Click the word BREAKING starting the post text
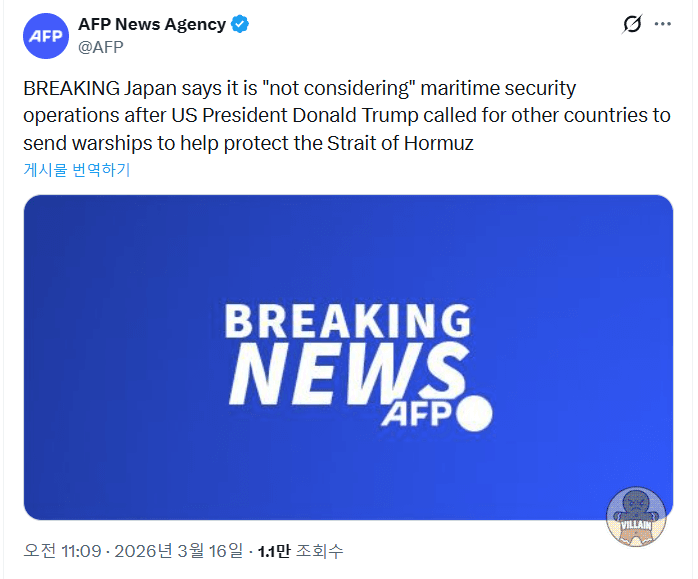The width and height of the screenshot is (698, 579). (72, 89)
